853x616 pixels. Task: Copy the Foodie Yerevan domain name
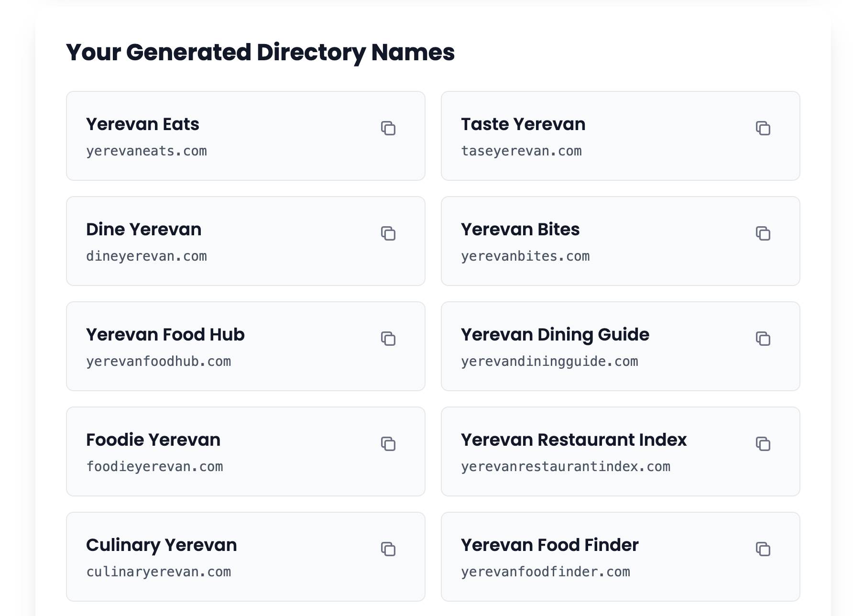(x=389, y=444)
